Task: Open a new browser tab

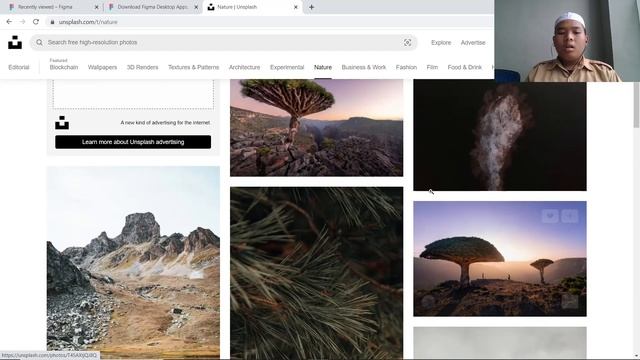Action: tap(311, 7)
